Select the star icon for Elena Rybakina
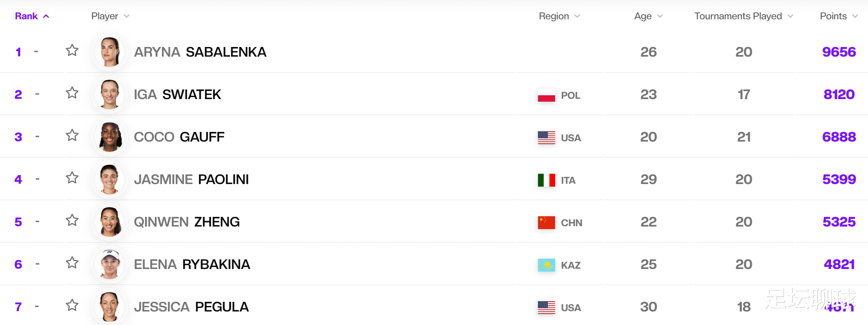 (72, 263)
